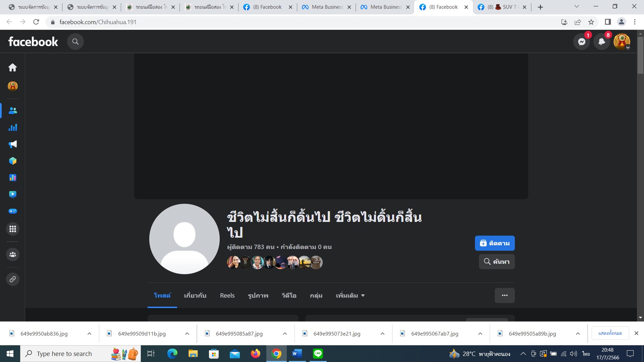
Task: Switch to the Reels tab
Action: pyautogui.click(x=227, y=296)
